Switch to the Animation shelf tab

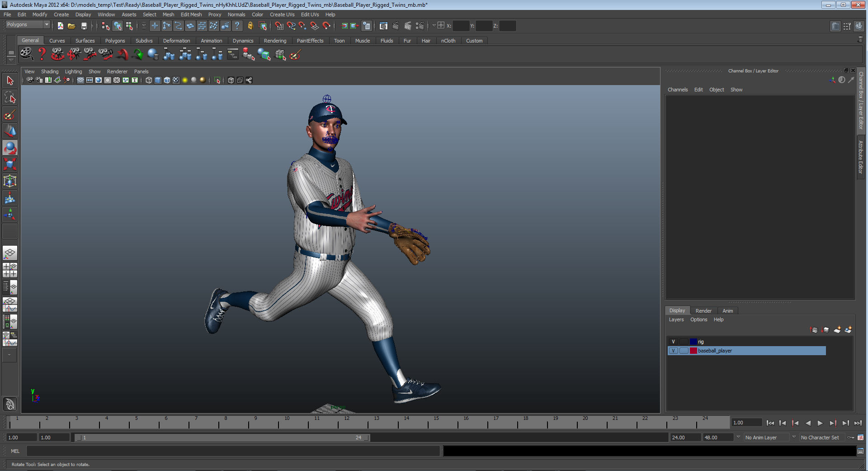click(211, 41)
